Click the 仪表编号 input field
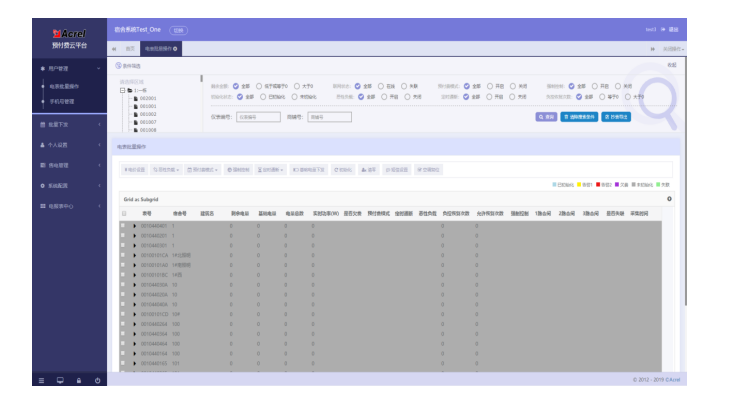Screen dimensions: 750x393 (258, 117)
